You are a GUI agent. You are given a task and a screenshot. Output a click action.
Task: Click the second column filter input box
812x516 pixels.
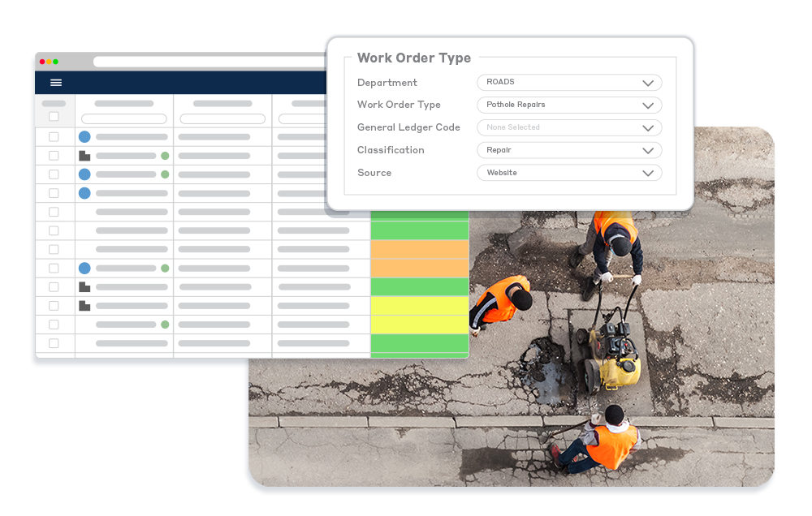coord(222,119)
